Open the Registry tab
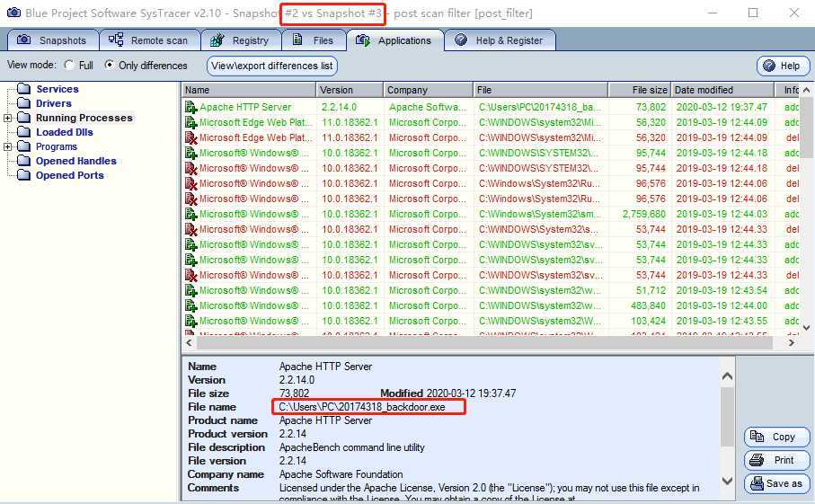Viewport: 815px width, 504px height. (x=241, y=40)
